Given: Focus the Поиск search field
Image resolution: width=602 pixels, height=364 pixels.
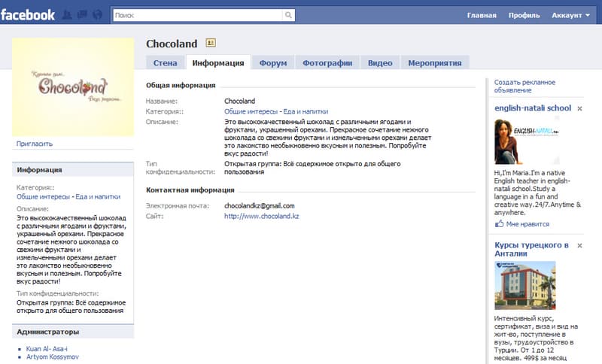Looking at the screenshot, I should [x=198, y=15].
